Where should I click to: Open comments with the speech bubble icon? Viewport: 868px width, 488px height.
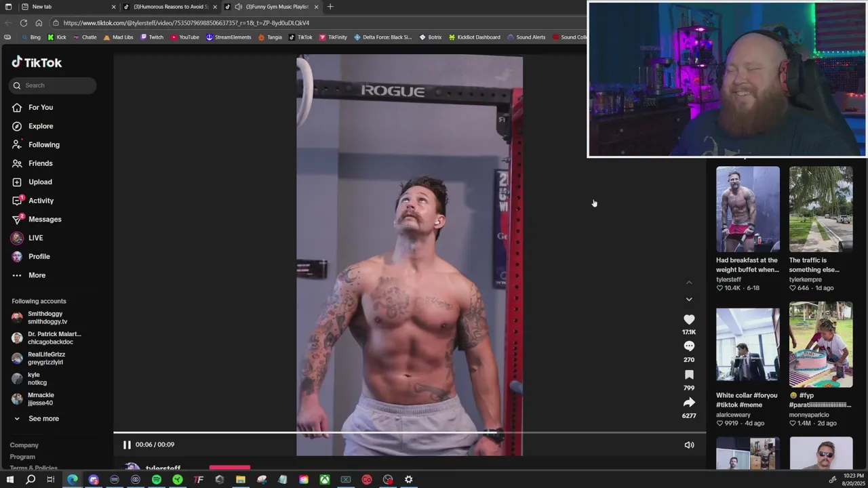689,346
